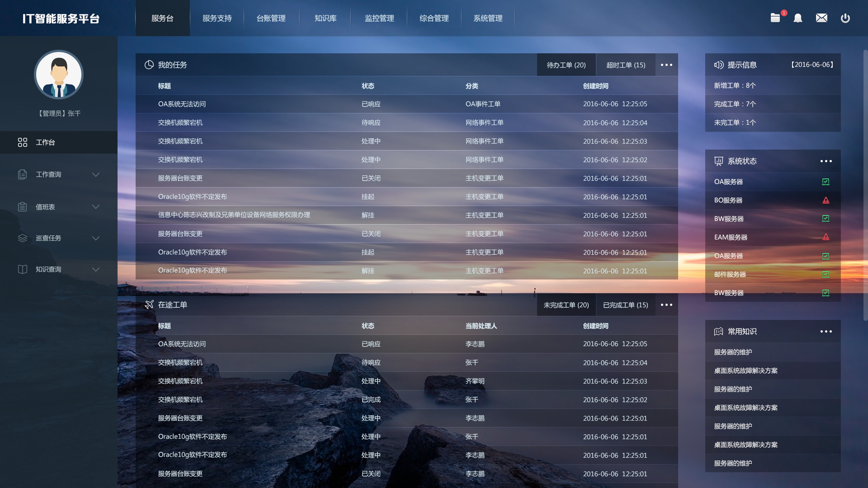Click the 未完工单：1个 info row
The height and width of the screenshot is (488, 868).
click(x=773, y=122)
